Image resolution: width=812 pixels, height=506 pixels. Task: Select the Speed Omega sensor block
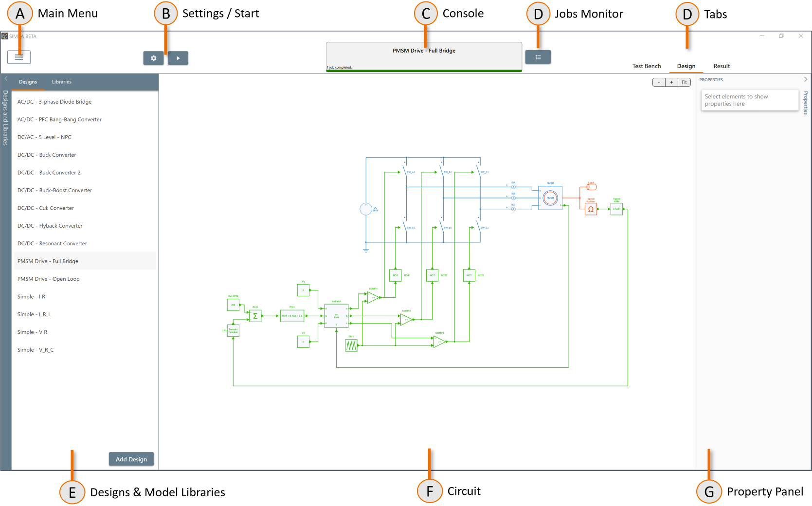point(591,209)
